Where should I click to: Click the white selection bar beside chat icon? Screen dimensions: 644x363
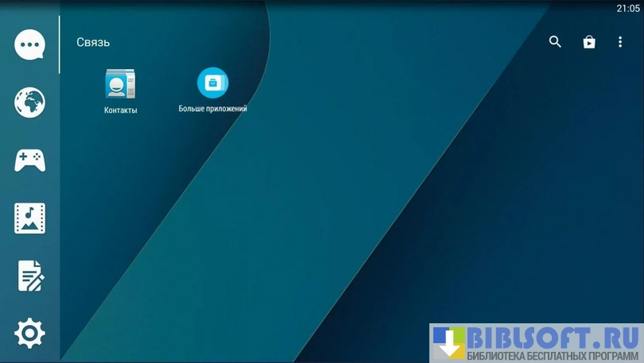click(x=60, y=44)
